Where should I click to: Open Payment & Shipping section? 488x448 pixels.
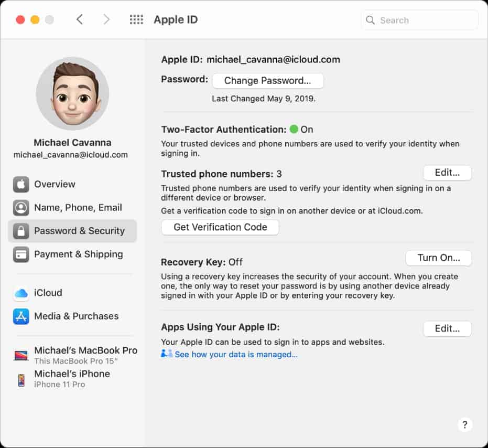[72, 254]
